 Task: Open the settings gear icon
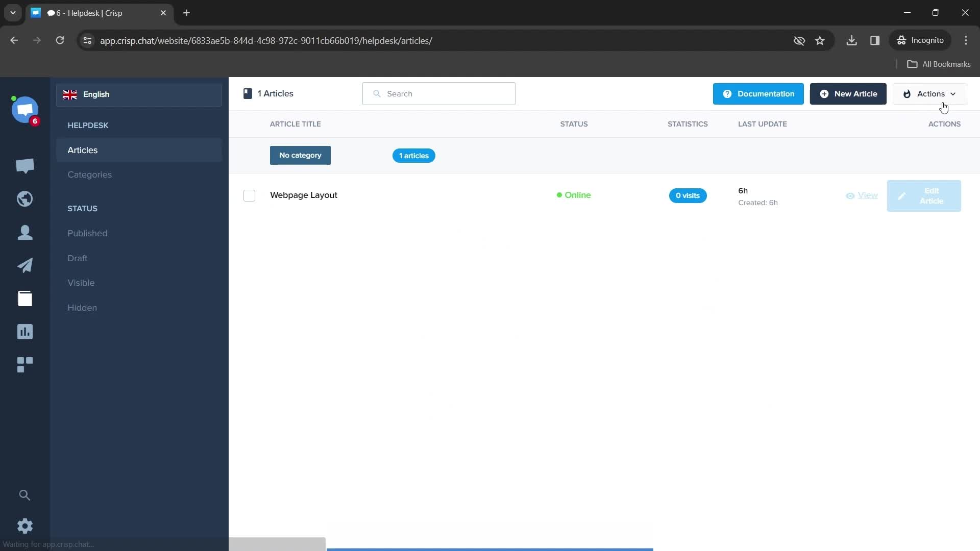[25, 526]
